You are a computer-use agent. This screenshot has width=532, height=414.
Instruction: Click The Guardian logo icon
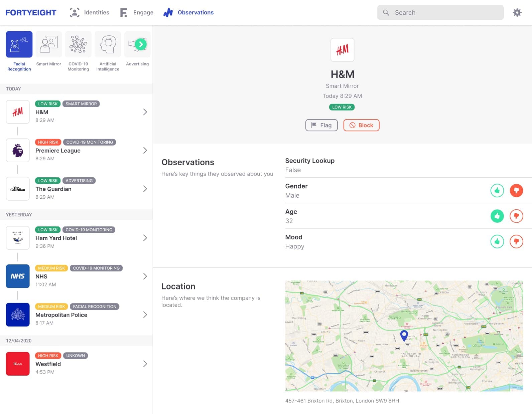[x=18, y=189]
